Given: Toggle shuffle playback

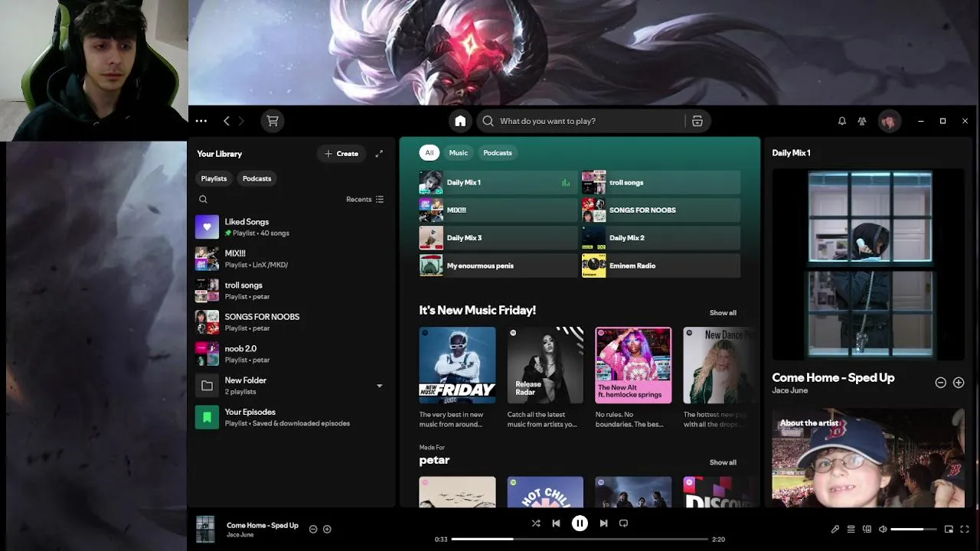Looking at the screenshot, I should pos(535,523).
